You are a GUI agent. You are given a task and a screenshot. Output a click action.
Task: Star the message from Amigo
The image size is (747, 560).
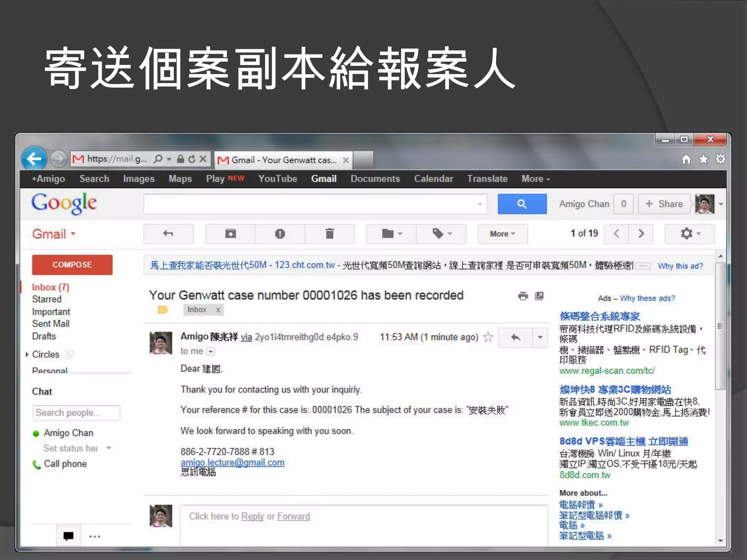coord(488,337)
